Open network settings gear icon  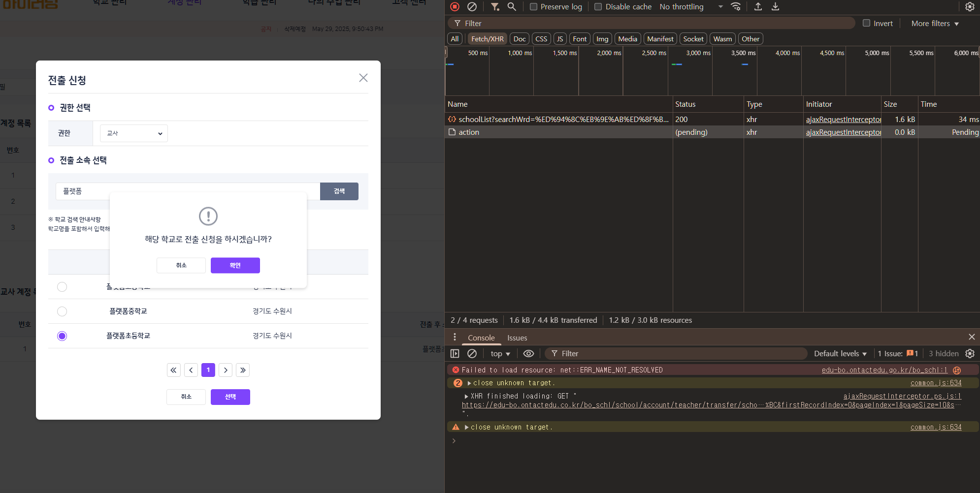(969, 7)
